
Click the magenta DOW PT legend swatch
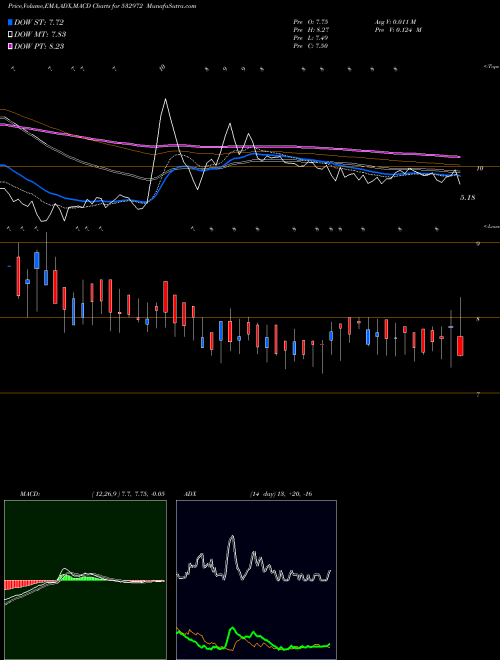(10, 46)
